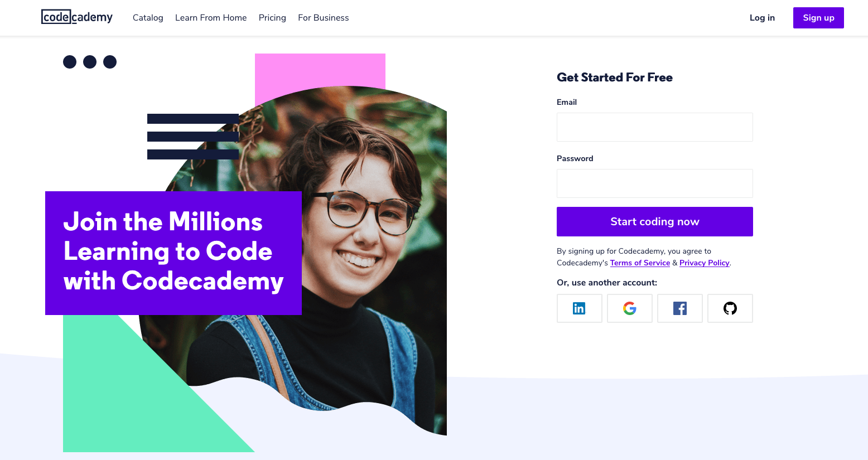Click the three dark dots decoration
Screen dimensions: 868x460
[90, 62]
